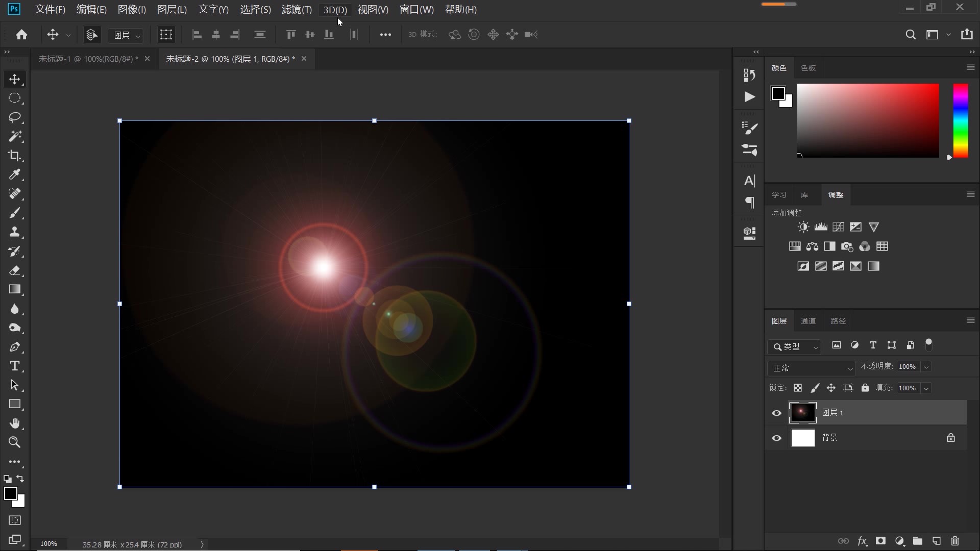
Task: Open the 正常 blend mode dropdown
Action: pyautogui.click(x=811, y=368)
